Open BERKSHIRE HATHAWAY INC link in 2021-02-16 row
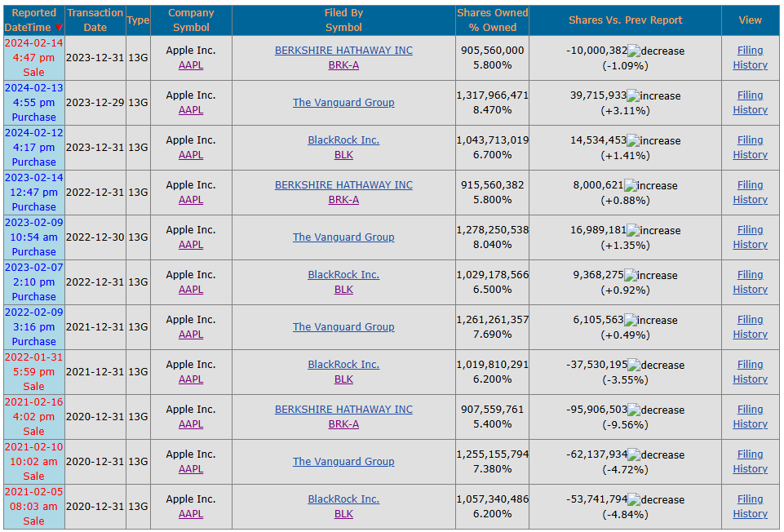Screen dimensions: 784x532 [x=343, y=409]
